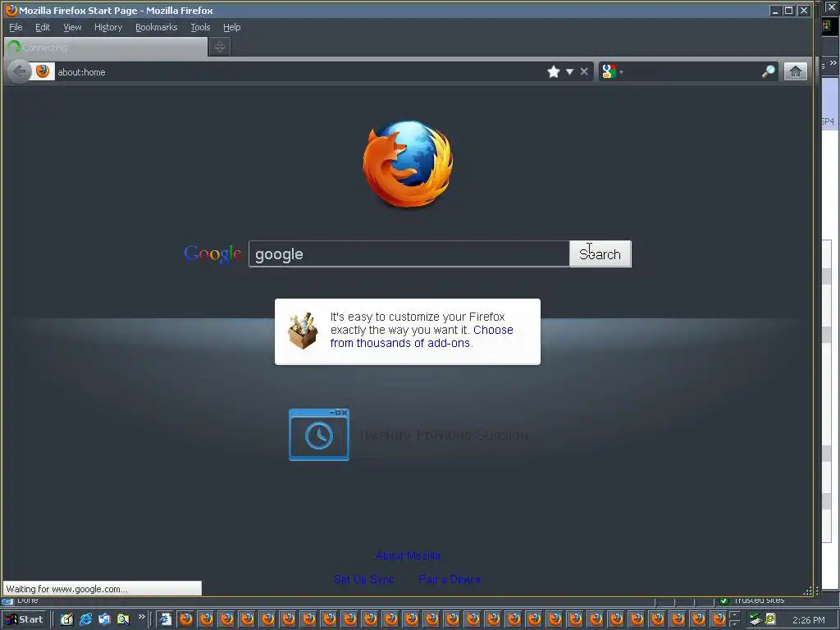Click the page icon beside Done in background window
840x630 pixels.
7,601
